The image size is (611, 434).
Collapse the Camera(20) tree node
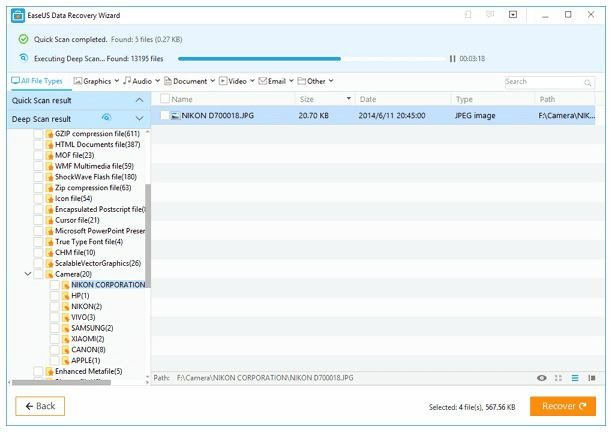[x=28, y=274]
